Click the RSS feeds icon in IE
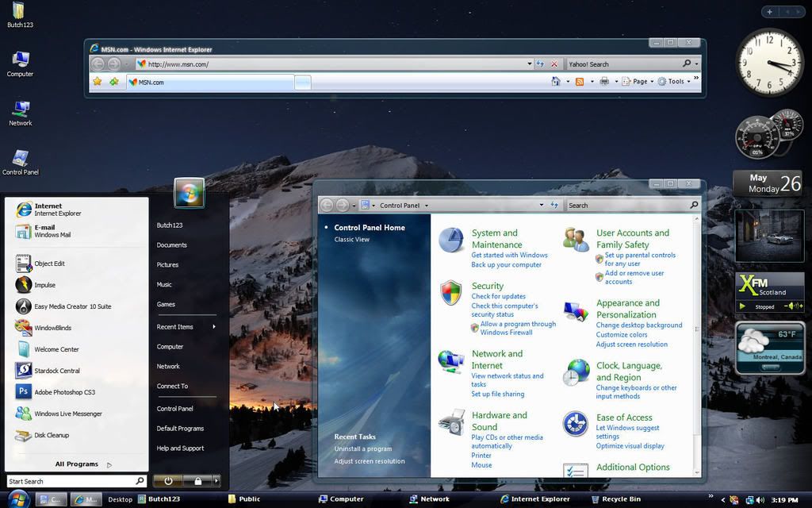Viewport: 812px width, 508px height. pos(580,82)
